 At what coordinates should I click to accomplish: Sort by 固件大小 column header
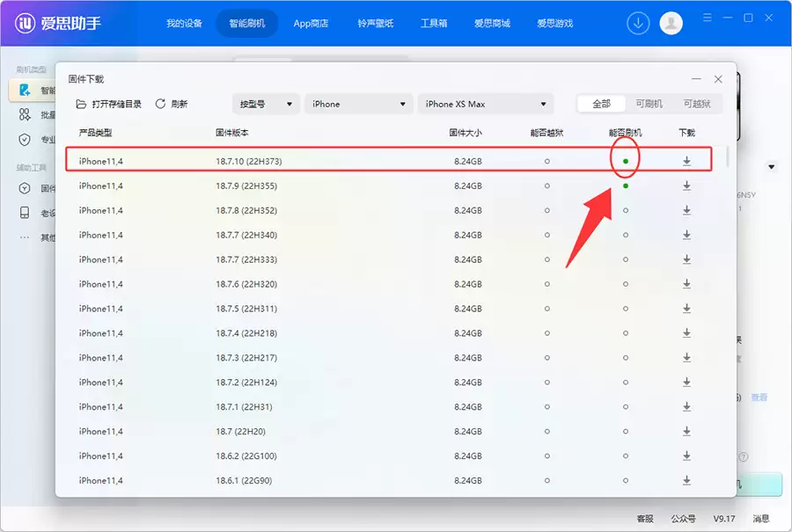point(466,133)
